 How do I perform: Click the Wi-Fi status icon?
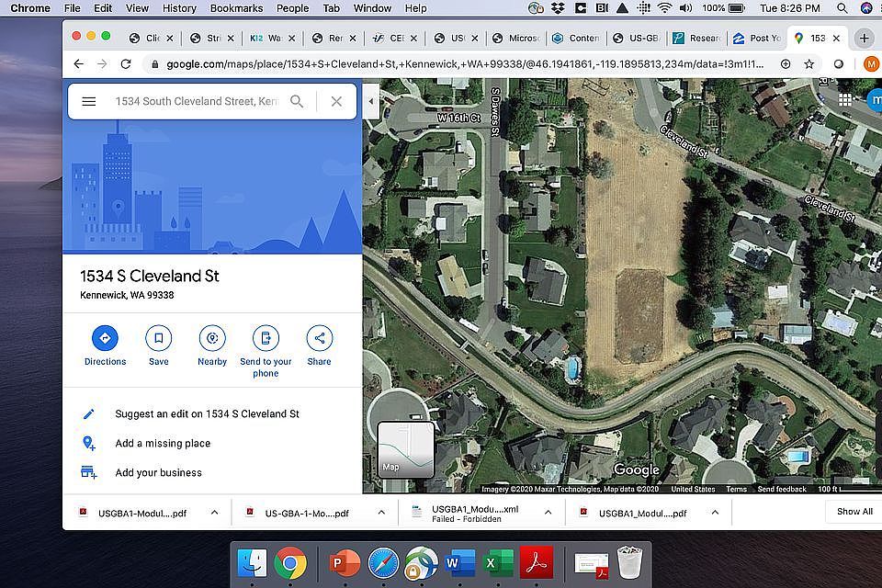coord(664,8)
